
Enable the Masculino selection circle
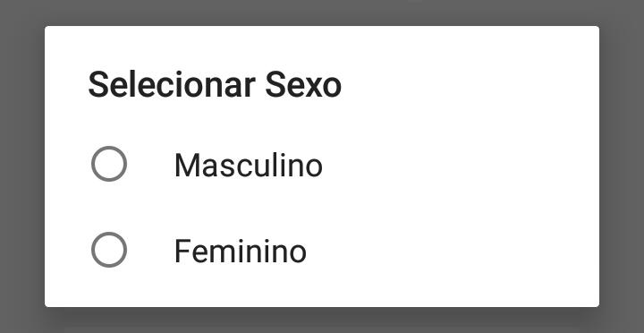coord(109,164)
